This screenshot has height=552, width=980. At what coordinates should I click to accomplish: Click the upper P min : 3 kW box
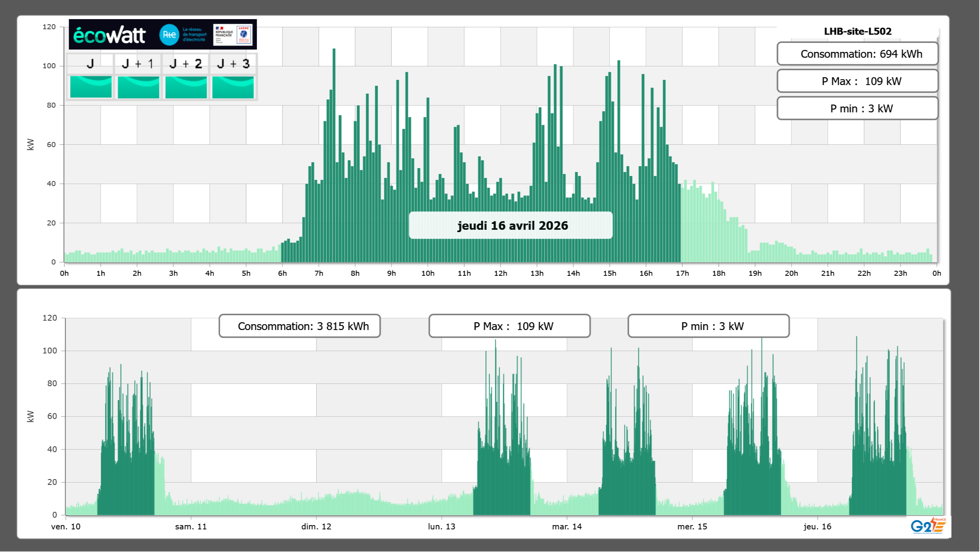[x=857, y=108]
